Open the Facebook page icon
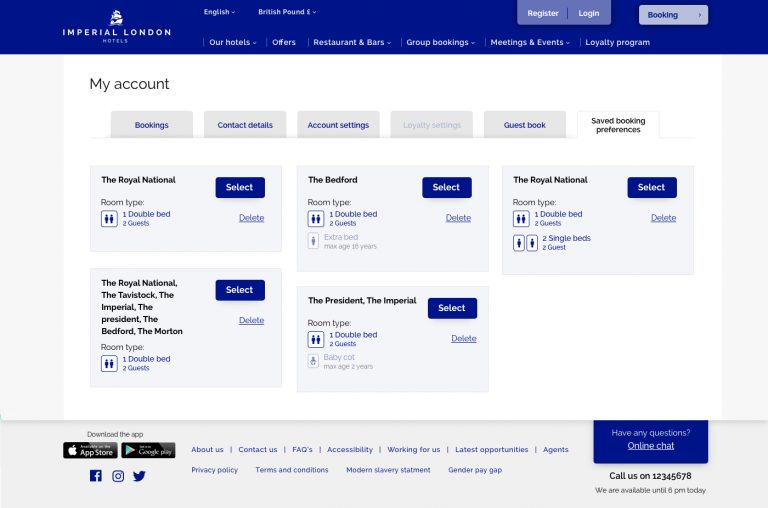 (x=96, y=476)
